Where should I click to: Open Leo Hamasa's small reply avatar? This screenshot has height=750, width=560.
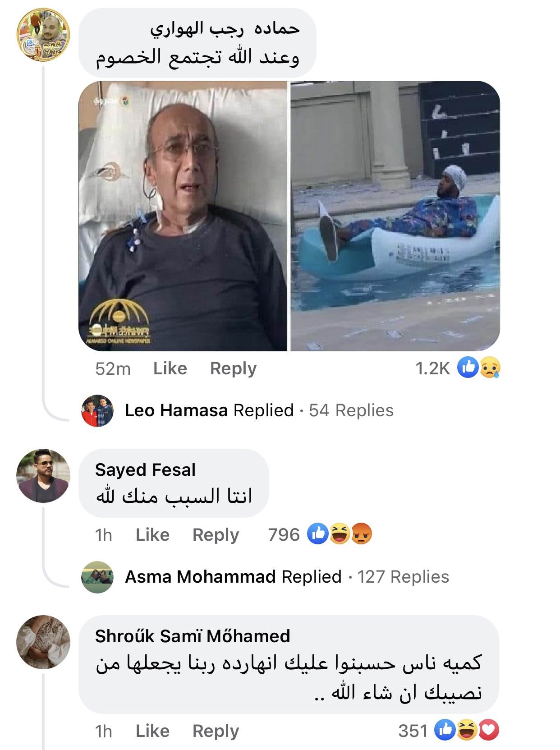pyautogui.click(x=97, y=410)
